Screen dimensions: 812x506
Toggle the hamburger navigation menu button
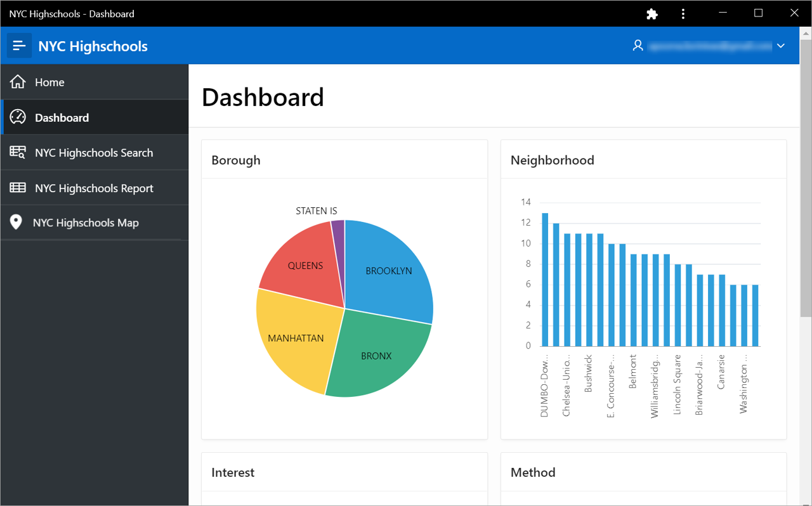19,46
